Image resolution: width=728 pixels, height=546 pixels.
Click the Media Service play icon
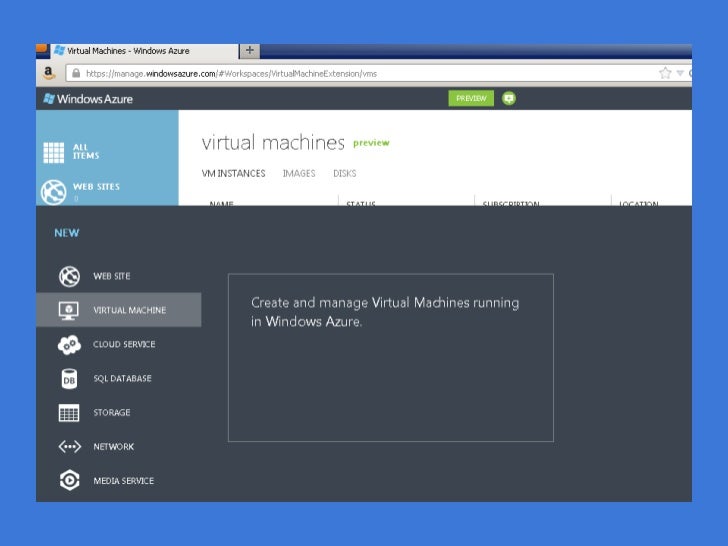[x=70, y=481]
